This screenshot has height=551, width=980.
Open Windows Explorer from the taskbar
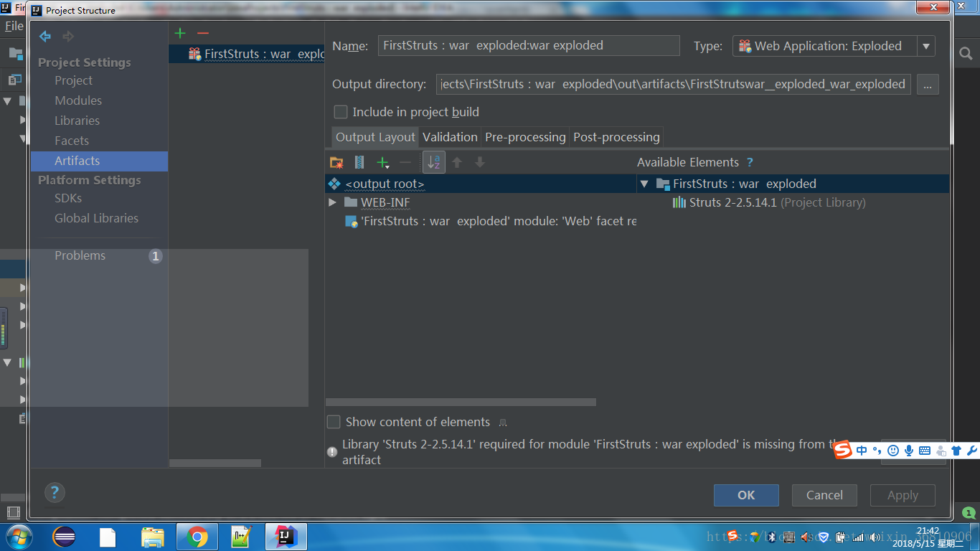click(153, 537)
